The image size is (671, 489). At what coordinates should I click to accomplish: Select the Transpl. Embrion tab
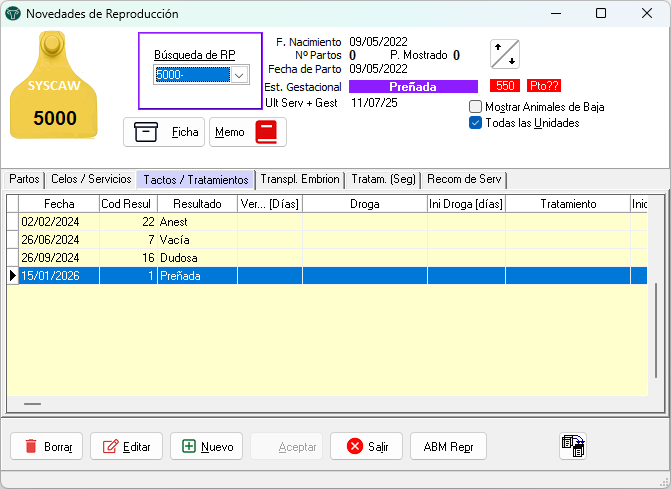(299, 179)
